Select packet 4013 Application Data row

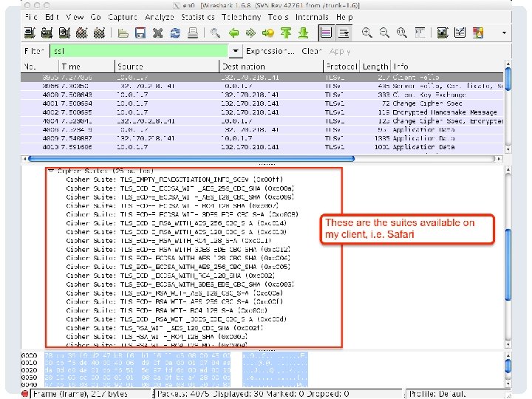(262, 147)
